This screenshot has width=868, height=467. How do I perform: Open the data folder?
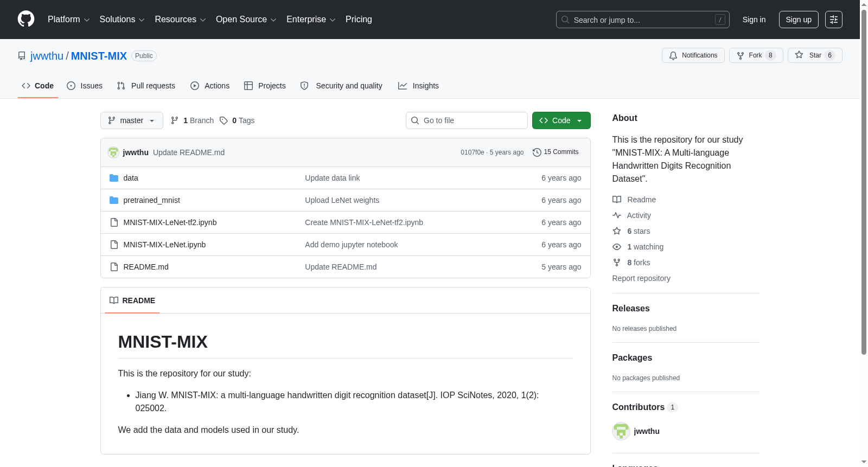[x=131, y=178]
